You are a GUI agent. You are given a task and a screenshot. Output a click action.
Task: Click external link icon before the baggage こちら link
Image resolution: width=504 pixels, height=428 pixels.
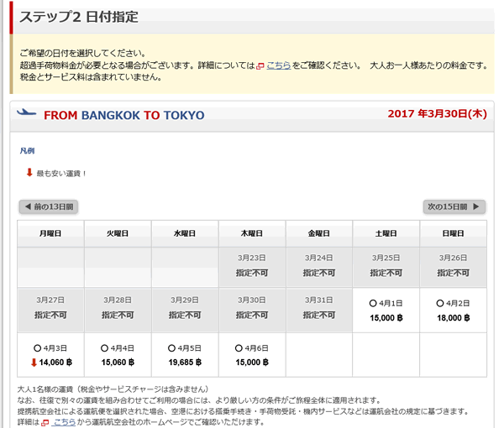(260, 65)
